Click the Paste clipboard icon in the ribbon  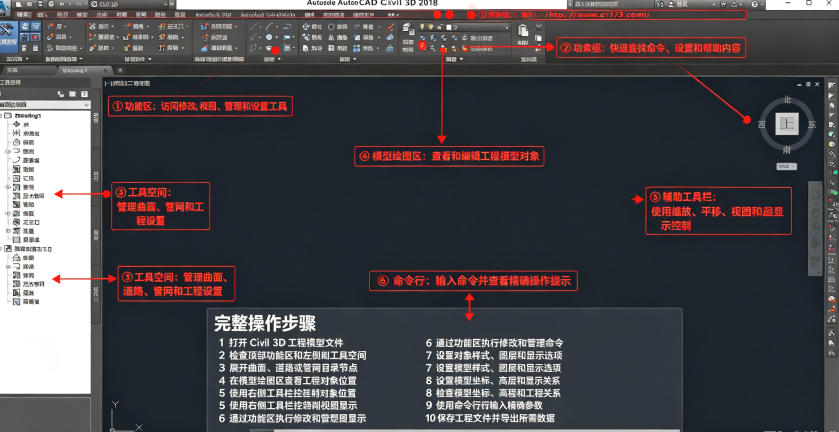tap(523, 32)
